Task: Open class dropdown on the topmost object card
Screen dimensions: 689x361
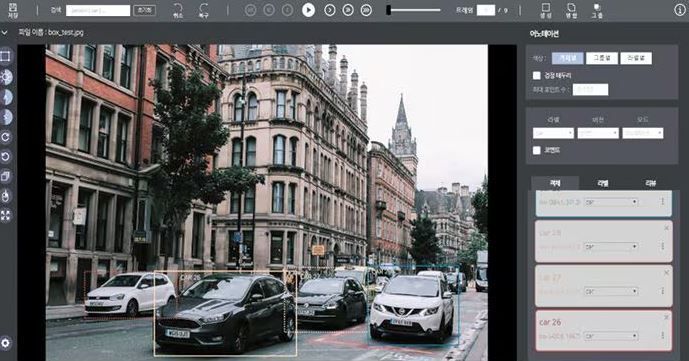Action: tap(611, 202)
